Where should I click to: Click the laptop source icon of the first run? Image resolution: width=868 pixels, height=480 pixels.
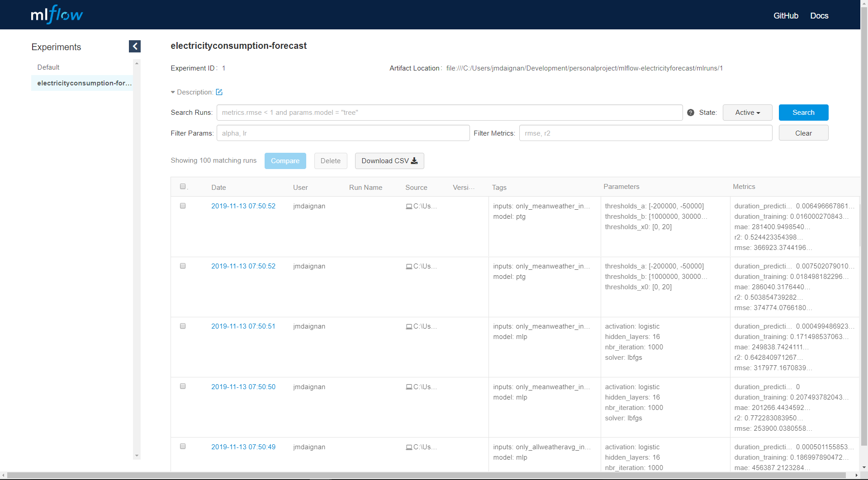(408, 206)
